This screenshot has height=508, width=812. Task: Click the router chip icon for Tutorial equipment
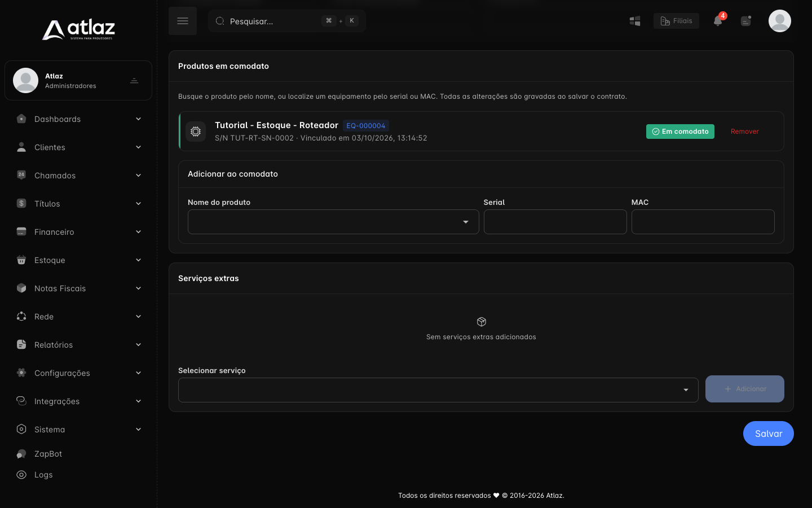pyautogui.click(x=196, y=132)
